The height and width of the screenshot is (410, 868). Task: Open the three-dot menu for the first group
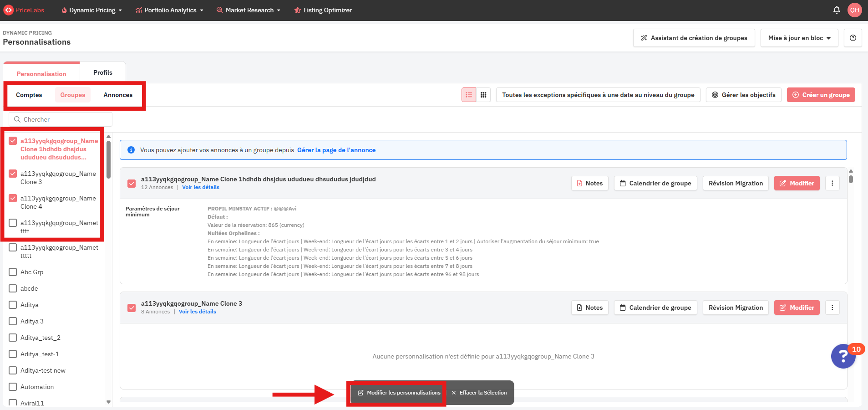[832, 183]
